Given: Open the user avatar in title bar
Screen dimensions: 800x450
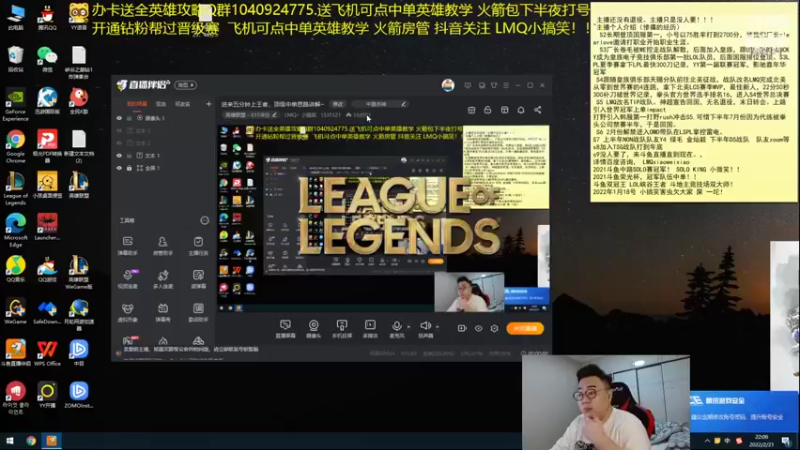Looking at the screenshot, I should click(x=448, y=85).
